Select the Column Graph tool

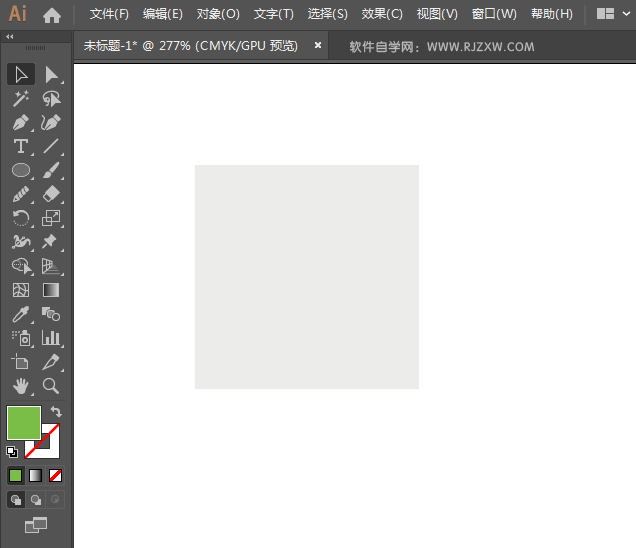coord(51,338)
